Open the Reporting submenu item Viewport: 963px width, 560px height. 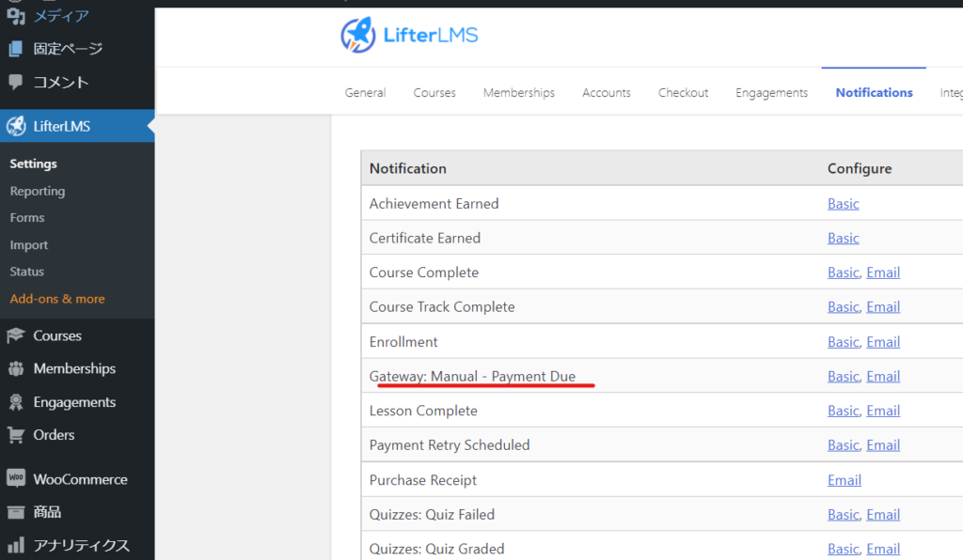pyautogui.click(x=38, y=191)
